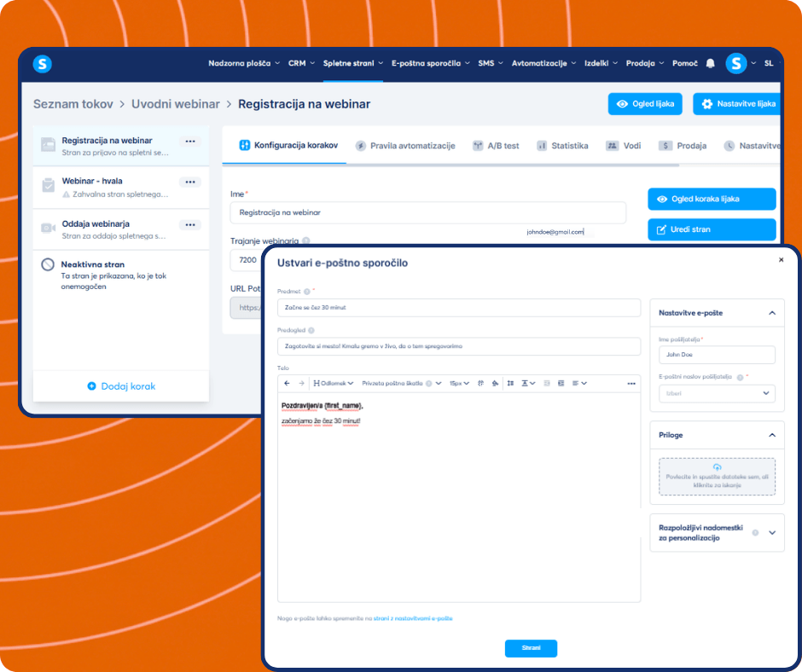Click the Ime pošiljatelja field
Viewport: 802px width, 672px height.
coord(717,355)
